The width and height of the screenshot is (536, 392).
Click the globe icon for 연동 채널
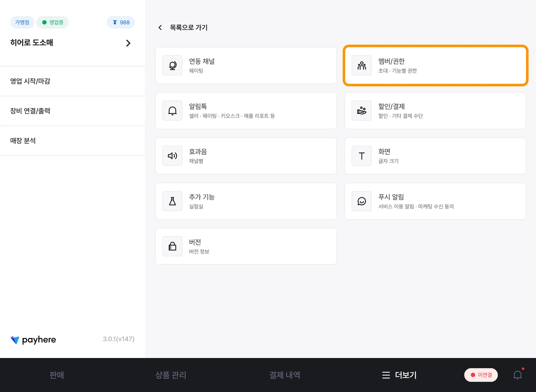coord(172,65)
